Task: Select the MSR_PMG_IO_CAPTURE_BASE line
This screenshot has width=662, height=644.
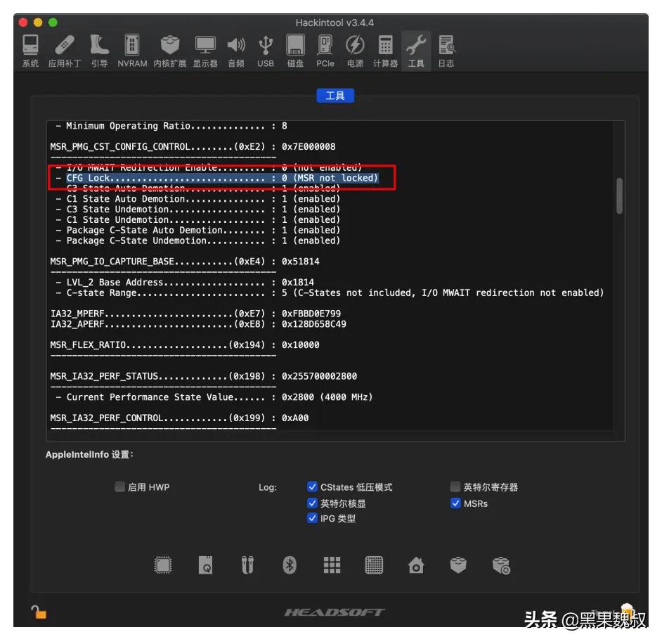Action: click(x=185, y=262)
